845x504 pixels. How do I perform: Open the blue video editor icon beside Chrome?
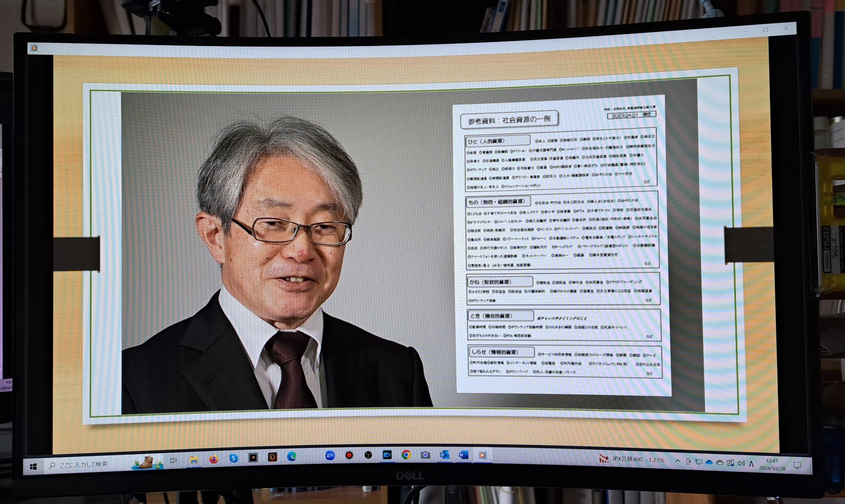[x=387, y=455]
